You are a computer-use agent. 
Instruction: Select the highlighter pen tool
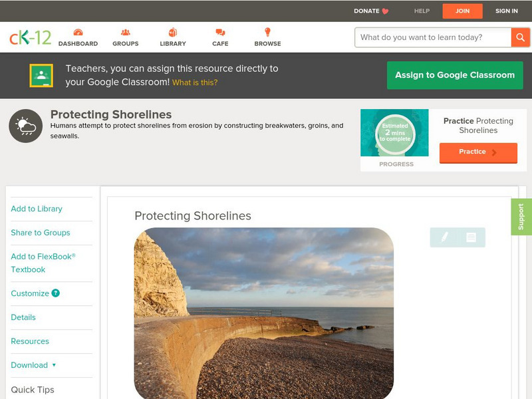(444, 237)
